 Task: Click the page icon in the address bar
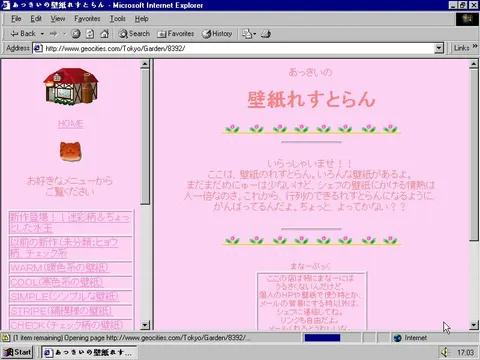tap(38, 48)
